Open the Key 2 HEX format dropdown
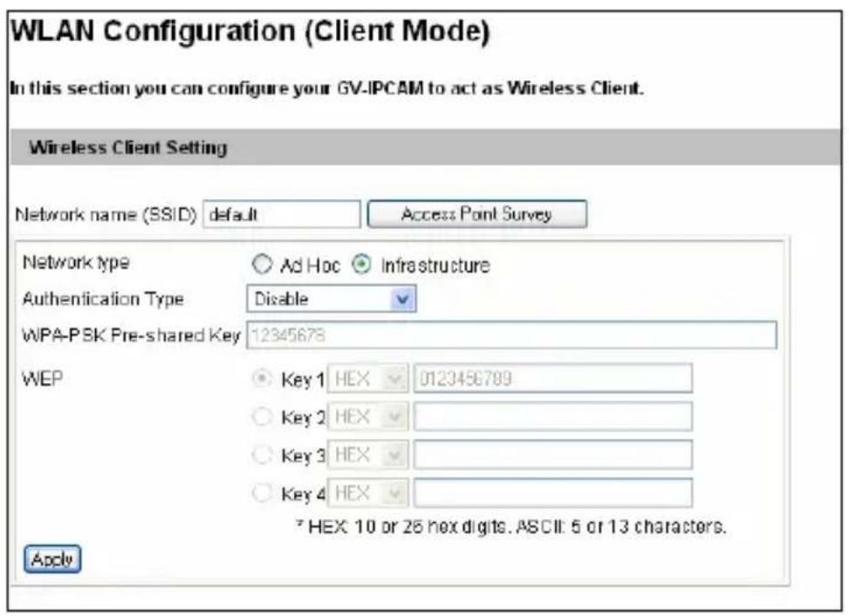 pyautogui.click(x=368, y=417)
